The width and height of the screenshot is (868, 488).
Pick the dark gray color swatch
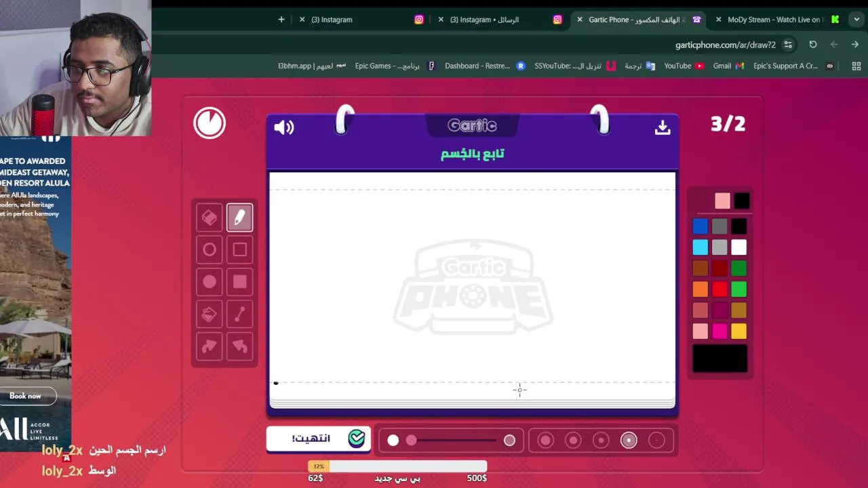719,226
